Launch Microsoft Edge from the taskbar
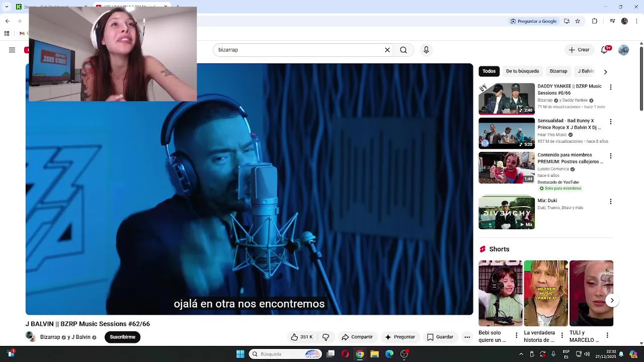Viewport: 644px width, 362px height. tap(389, 354)
